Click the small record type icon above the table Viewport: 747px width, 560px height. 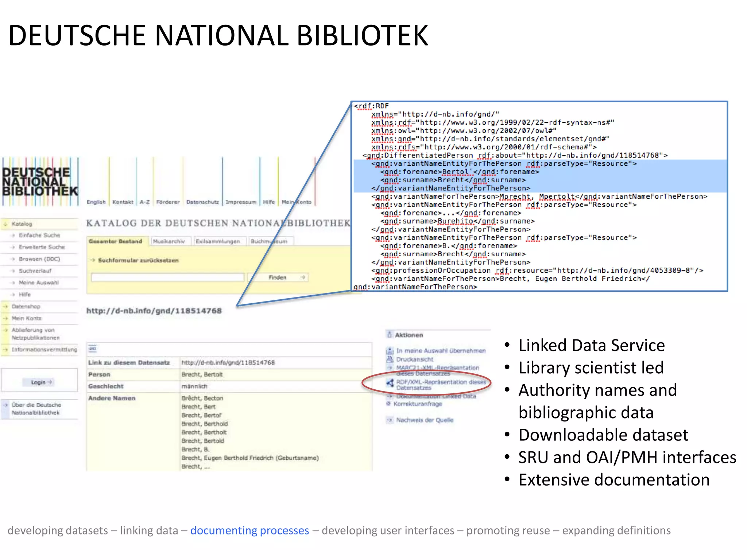[93, 349]
